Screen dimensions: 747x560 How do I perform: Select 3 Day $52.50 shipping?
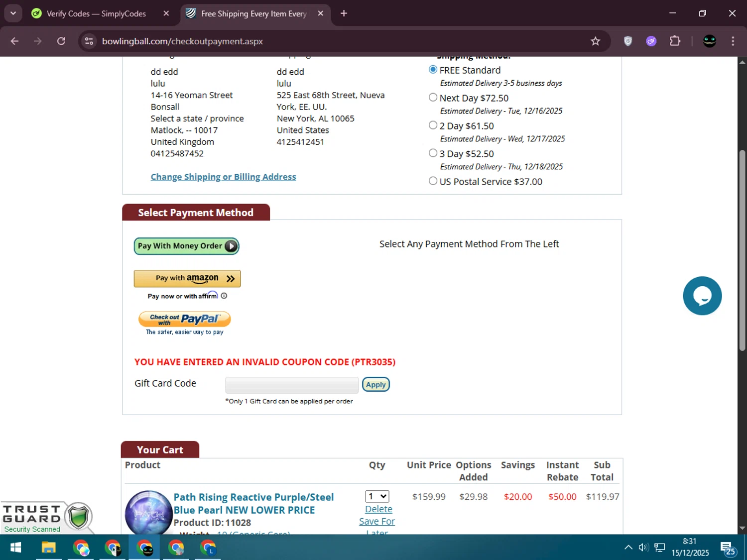click(433, 153)
